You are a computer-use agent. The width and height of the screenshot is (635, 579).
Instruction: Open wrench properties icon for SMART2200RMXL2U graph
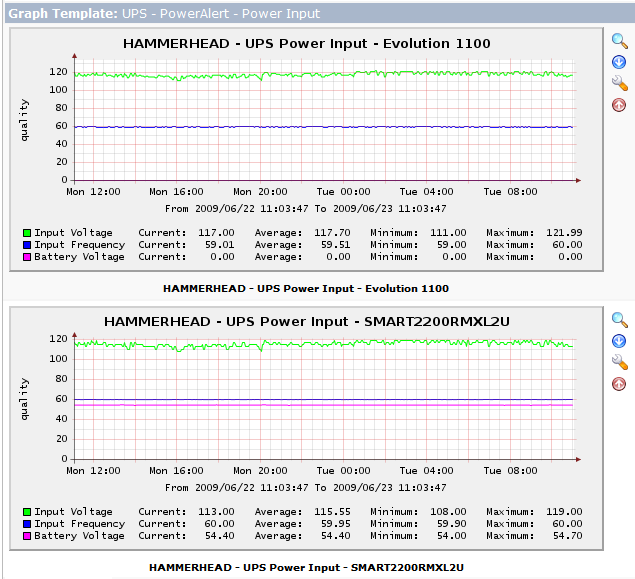point(620,362)
